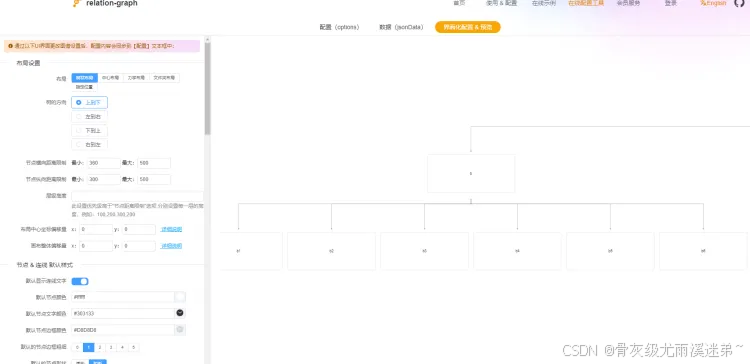The image size is (750, 364).
Task: Set node border width to 2
Action: click(x=99, y=347)
